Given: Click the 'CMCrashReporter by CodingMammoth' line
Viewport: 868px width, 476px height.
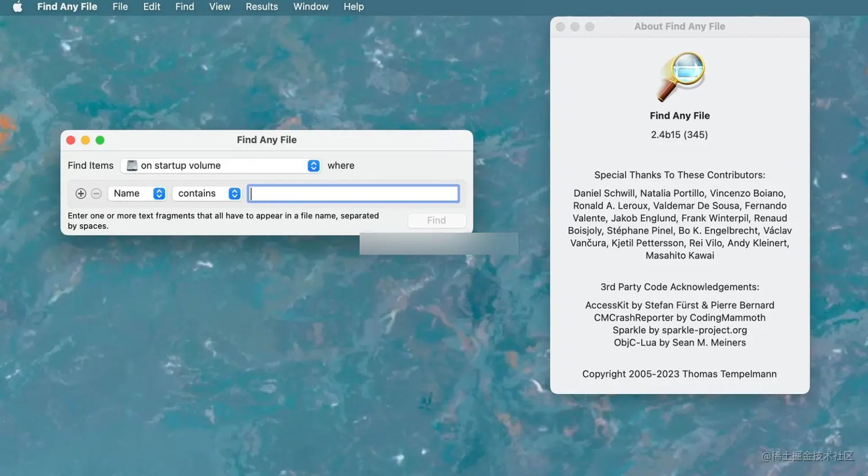Looking at the screenshot, I should coord(680,318).
